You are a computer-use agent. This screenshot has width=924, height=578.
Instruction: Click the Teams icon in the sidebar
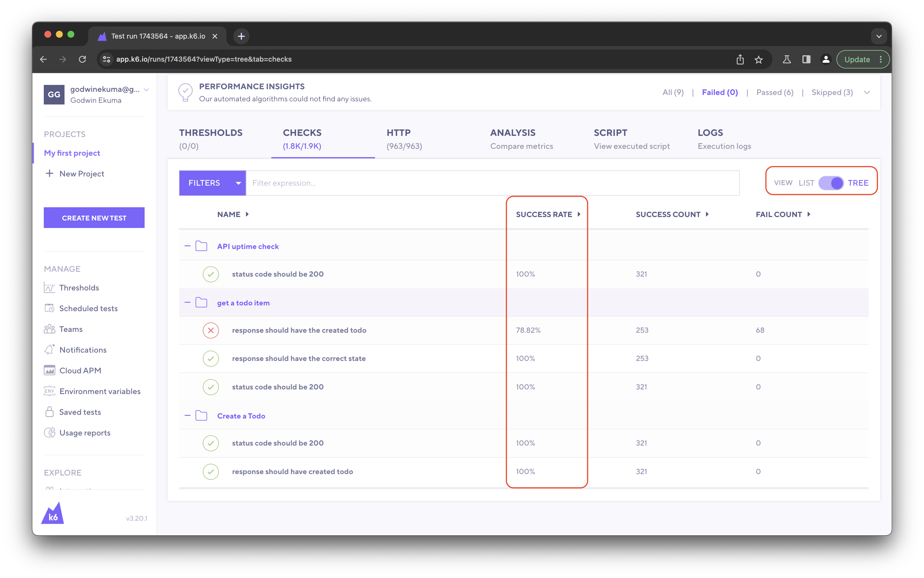point(50,329)
